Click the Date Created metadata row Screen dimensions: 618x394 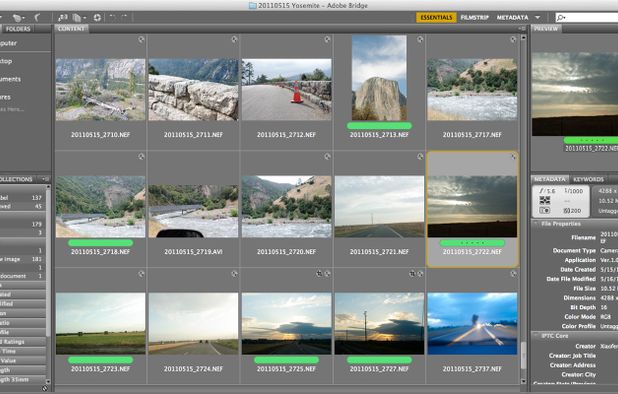(x=575, y=269)
